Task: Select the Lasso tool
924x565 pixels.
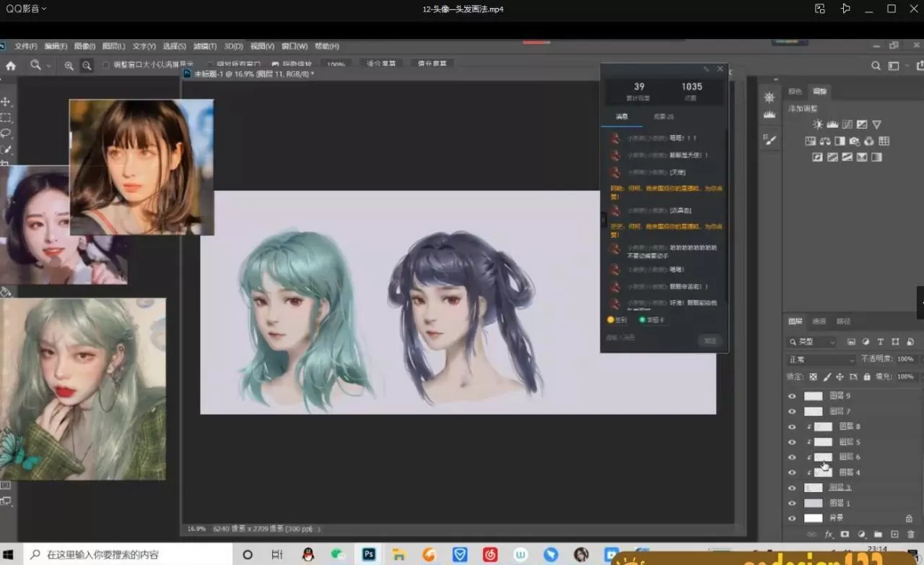Action: coord(6,133)
